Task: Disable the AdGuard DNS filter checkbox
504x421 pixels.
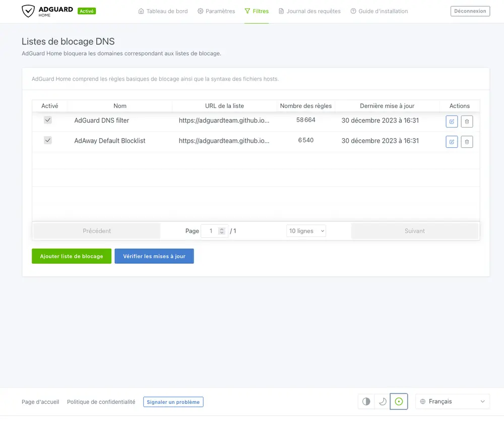Action: [48, 120]
